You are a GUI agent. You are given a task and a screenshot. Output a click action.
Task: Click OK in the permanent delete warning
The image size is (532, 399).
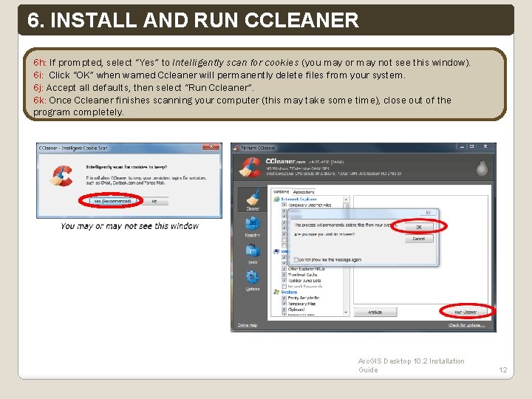(419, 227)
